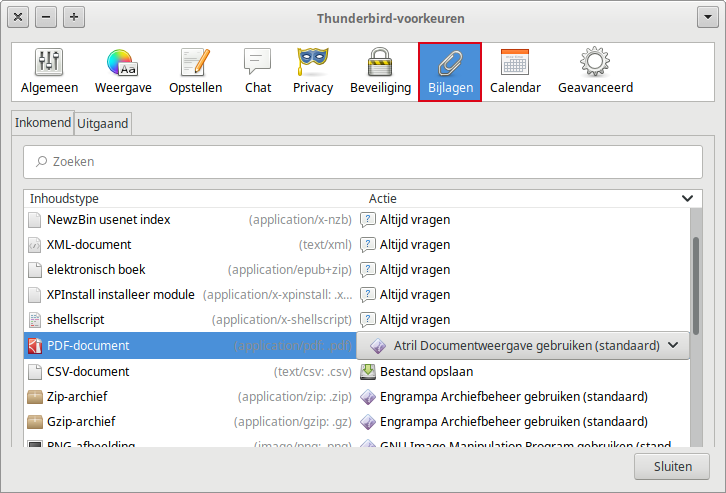This screenshot has height=493, width=726.
Task: Switch to the Uitgaand tab
Action: pyautogui.click(x=102, y=124)
